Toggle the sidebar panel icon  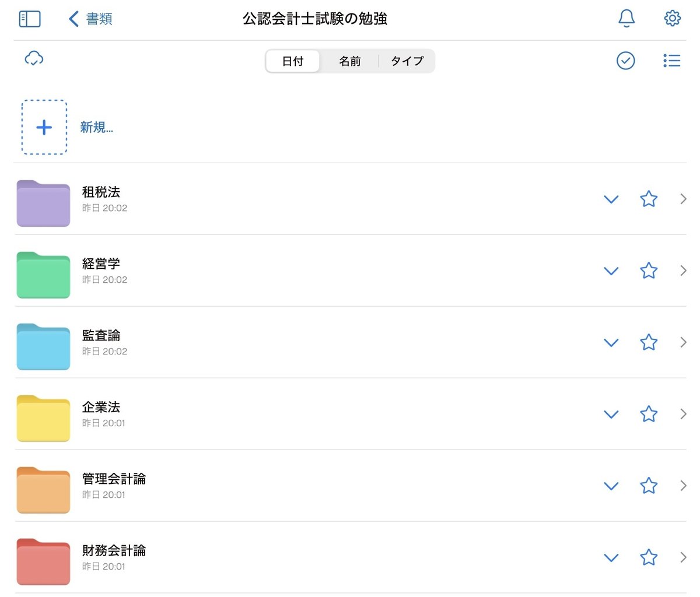click(30, 19)
